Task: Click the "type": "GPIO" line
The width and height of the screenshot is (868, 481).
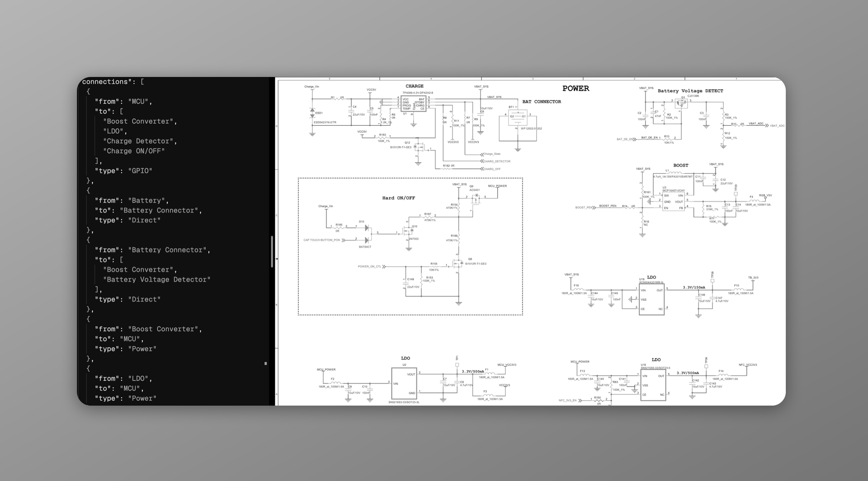Action: [123, 171]
